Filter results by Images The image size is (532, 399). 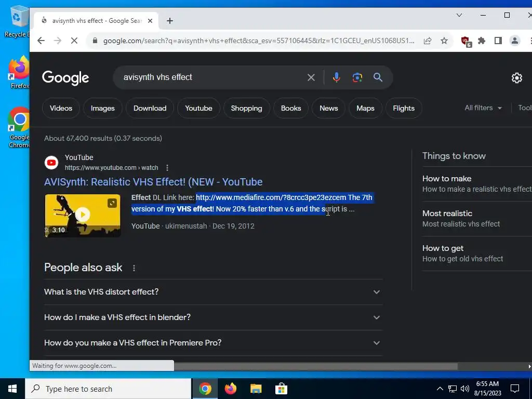pos(102,108)
